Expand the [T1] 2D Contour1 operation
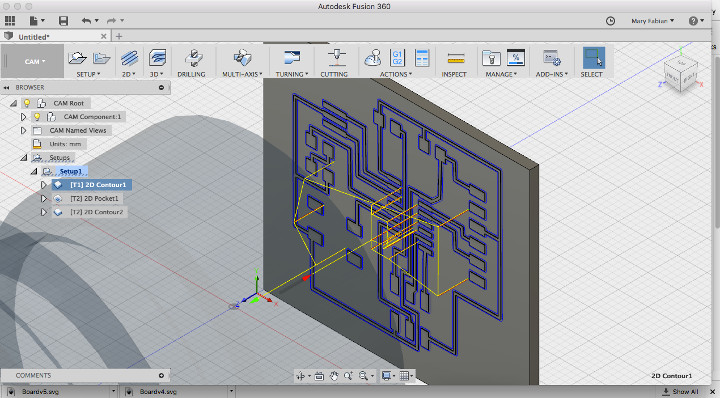Screen dimensions: 720x398 (x=44, y=185)
